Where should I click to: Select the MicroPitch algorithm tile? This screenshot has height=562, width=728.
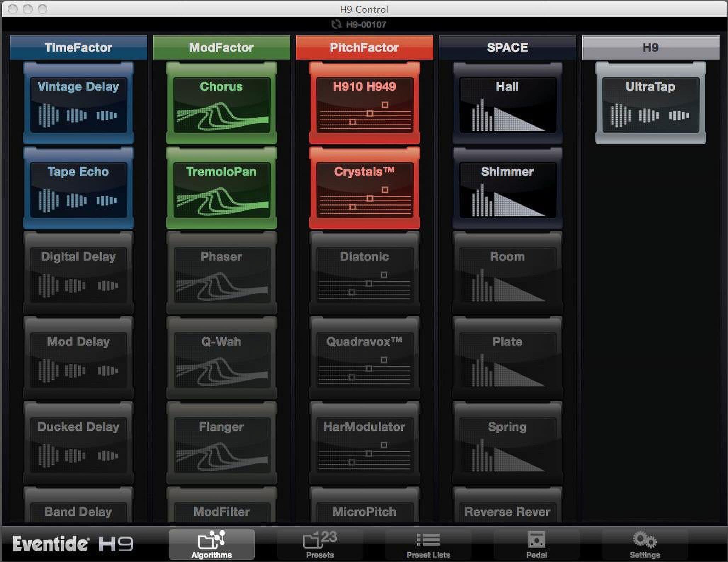tap(364, 505)
